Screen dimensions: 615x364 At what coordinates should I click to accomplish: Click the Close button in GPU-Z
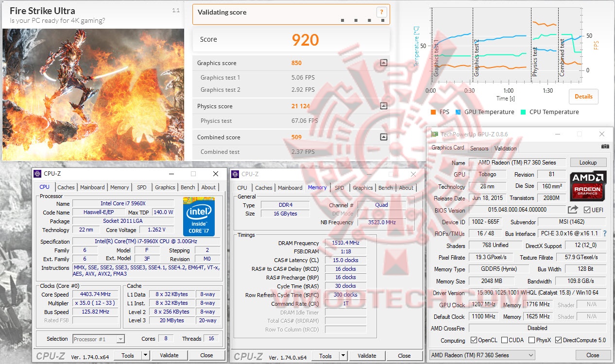coord(592,355)
